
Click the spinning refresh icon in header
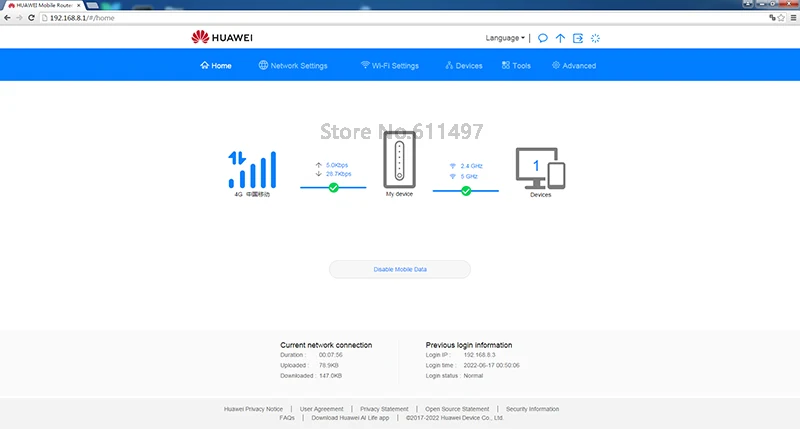(595, 38)
